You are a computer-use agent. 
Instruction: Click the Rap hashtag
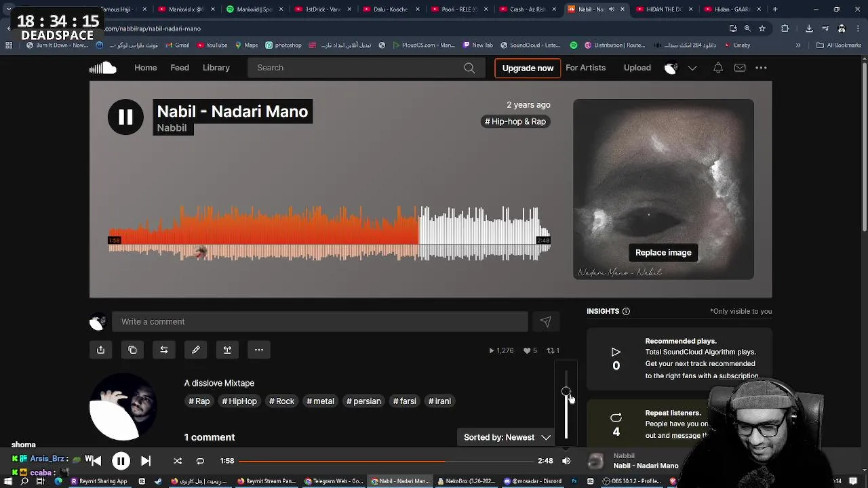(x=199, y=401)
